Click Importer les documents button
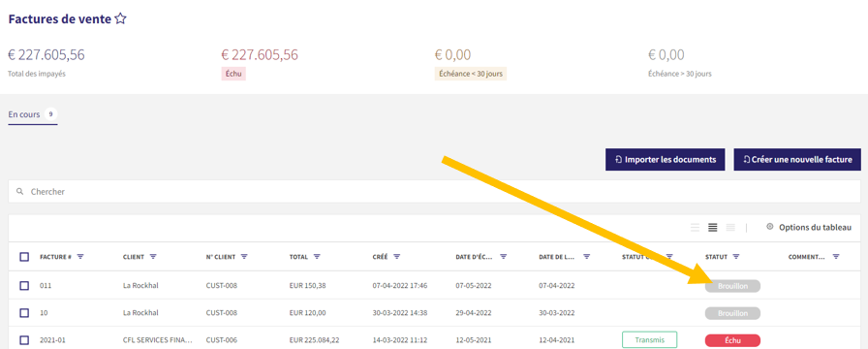 click(665, 160)
